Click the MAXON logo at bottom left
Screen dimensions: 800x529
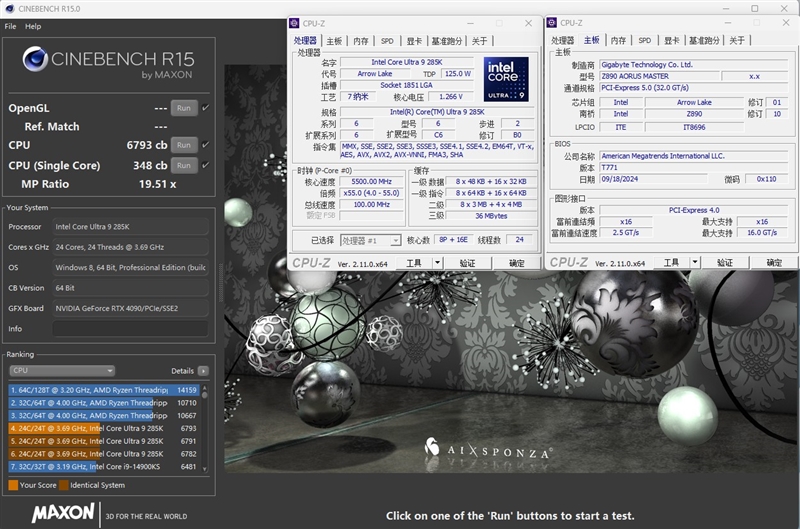coord(63,513)
